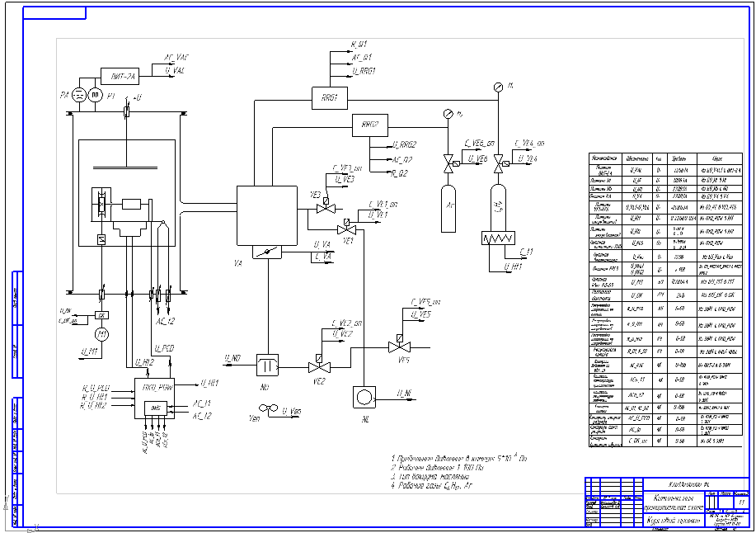756x533 pixels.
Task: Click the VE2 valve symbol
Action: click(319, 366)
